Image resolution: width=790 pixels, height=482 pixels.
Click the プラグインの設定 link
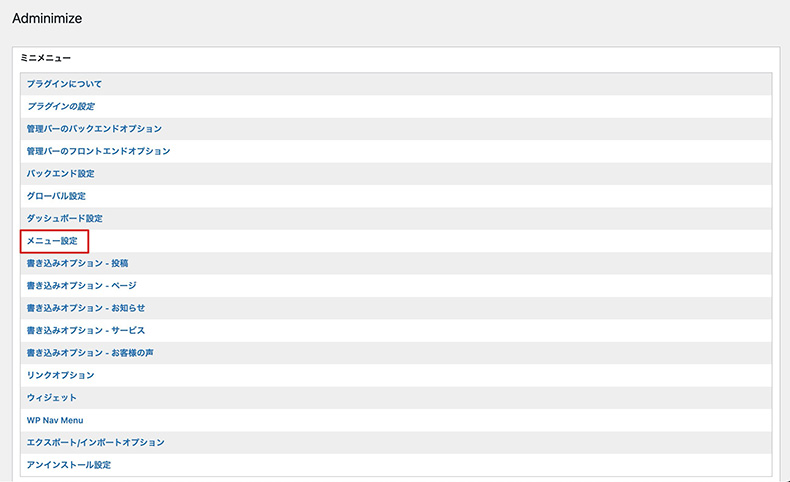[61, 106]
